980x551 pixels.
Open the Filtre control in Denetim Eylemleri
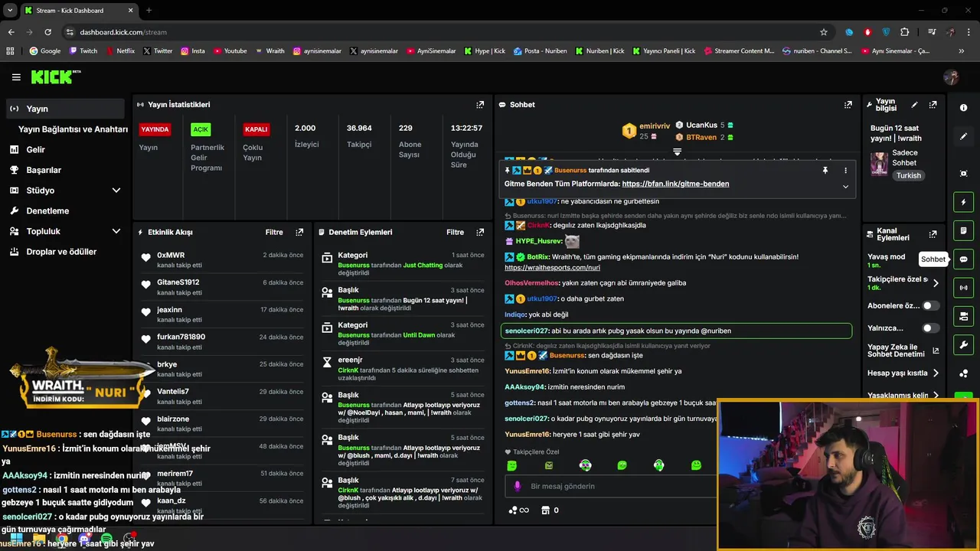[455, 232]
